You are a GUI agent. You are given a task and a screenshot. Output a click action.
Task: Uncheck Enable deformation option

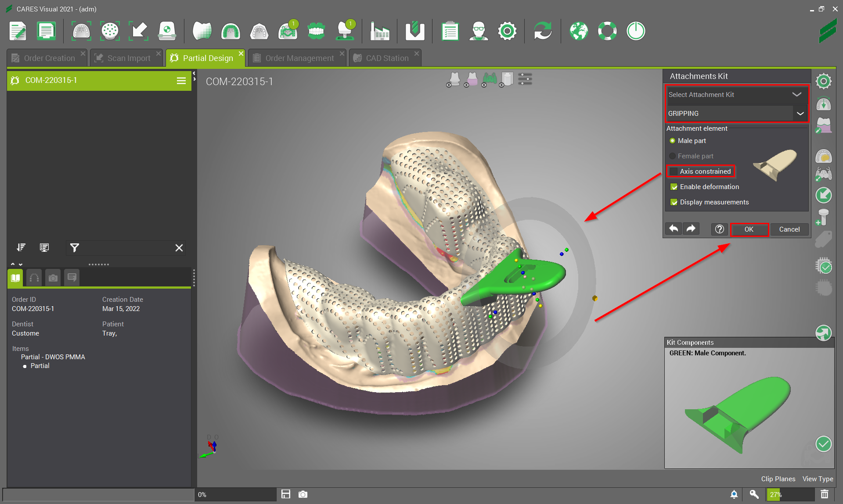click(x=674, y=187)
